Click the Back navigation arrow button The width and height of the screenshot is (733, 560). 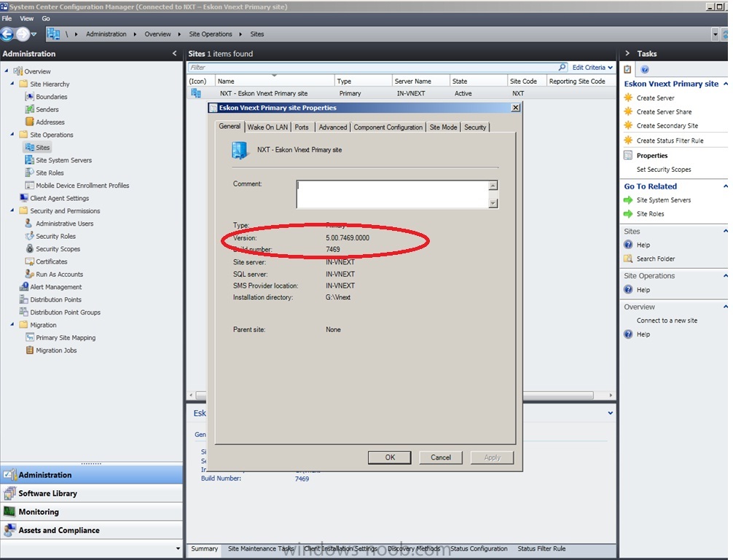point(7,34)
